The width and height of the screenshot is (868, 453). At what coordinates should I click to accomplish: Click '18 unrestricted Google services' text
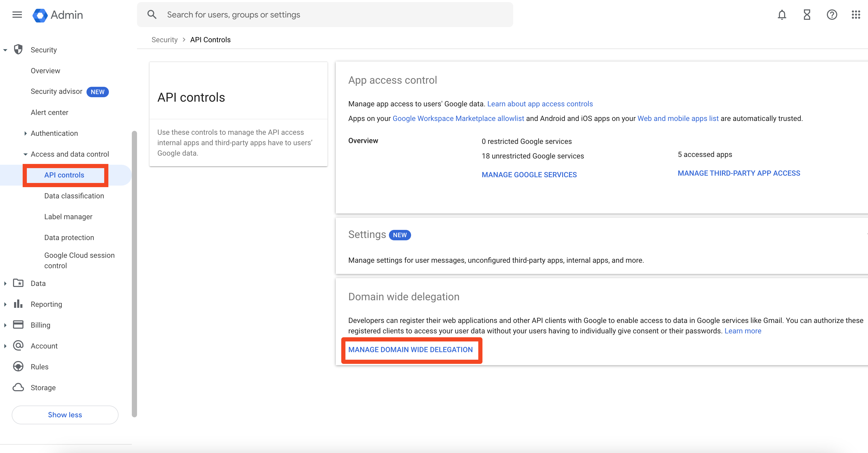point(532,156)
